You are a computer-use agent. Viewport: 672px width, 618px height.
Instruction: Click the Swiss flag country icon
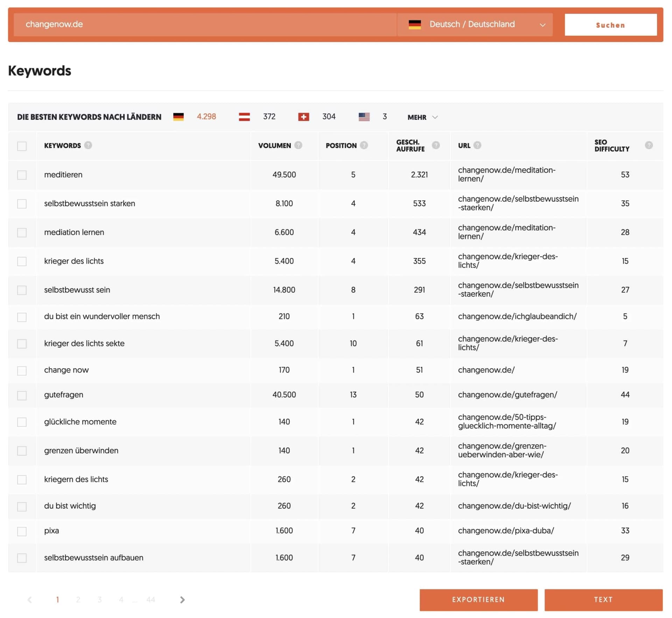point(303,117)
